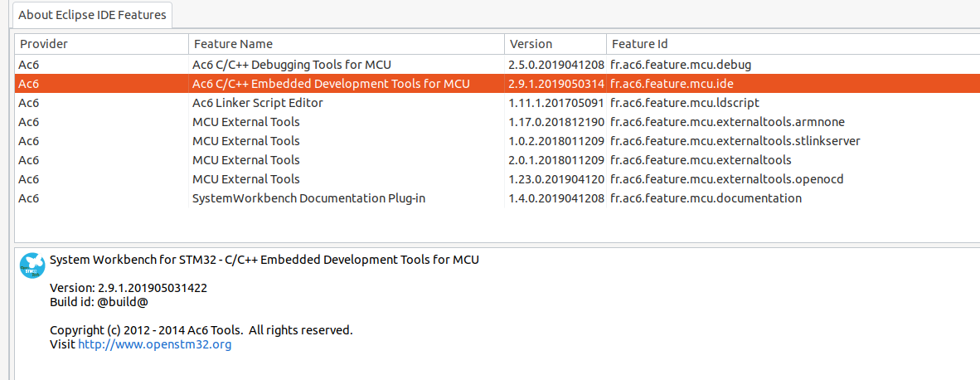
Task: Click the Feature Id column header
Action: click(x=639, y=44)
